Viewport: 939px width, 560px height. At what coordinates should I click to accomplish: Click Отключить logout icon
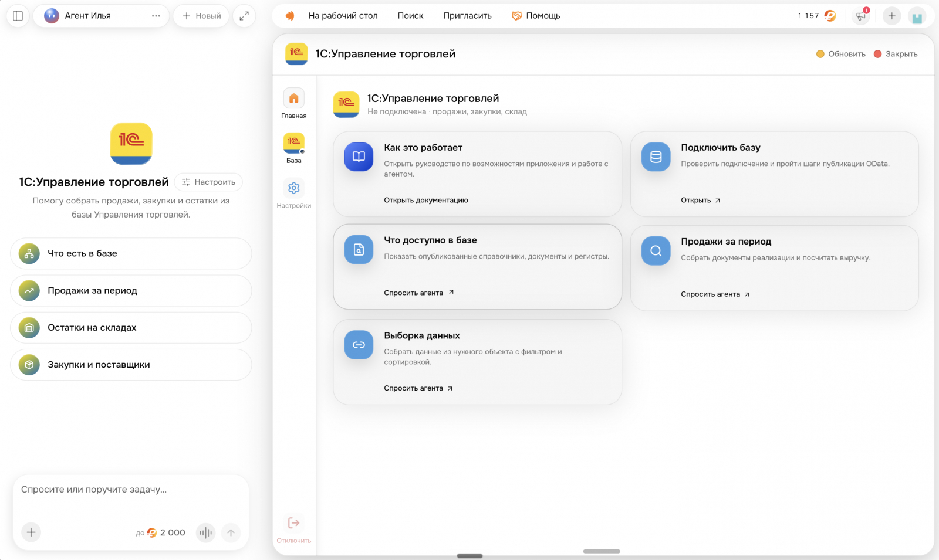[x=293, y=529]
